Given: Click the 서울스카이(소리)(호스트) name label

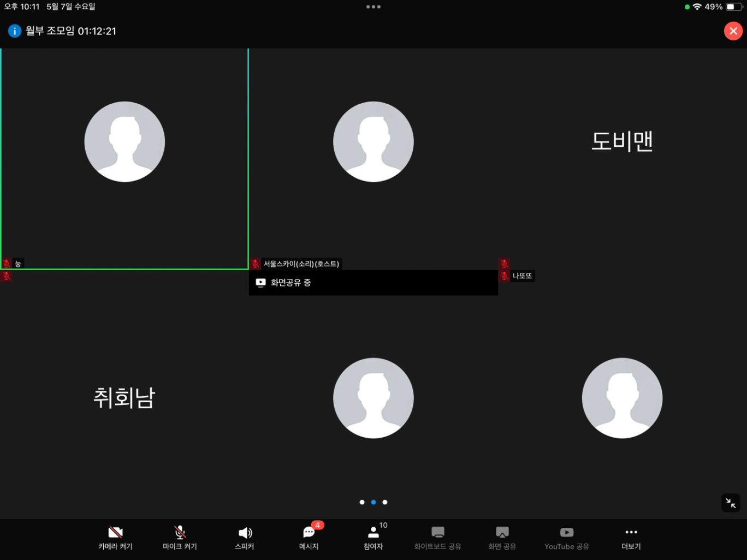Looking at the screenshot, I should pyautogui.click(x=301, y=264).
